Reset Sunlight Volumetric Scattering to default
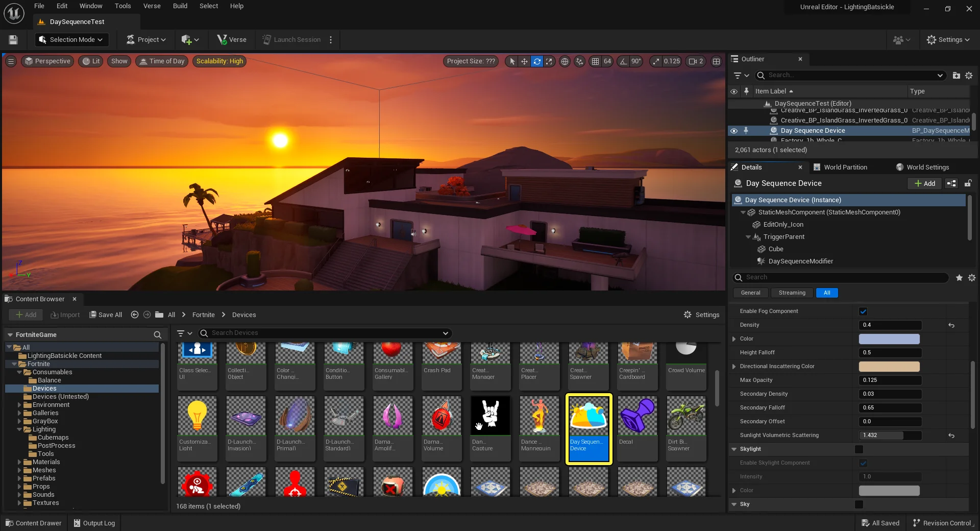The width and height of the screenshot is (980, 531). pyautogui.click(x=951, y=436)
